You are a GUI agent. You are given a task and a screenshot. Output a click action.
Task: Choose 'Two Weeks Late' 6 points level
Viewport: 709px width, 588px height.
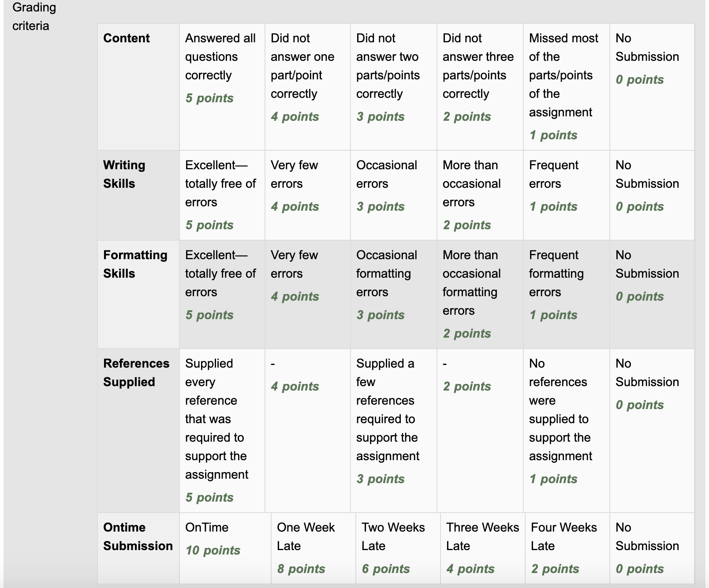398,548
